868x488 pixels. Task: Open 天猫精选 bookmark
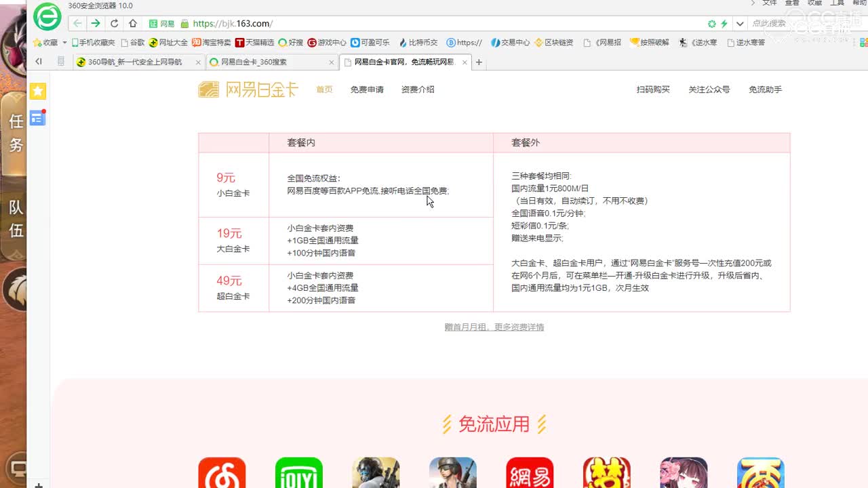point(254,42)
